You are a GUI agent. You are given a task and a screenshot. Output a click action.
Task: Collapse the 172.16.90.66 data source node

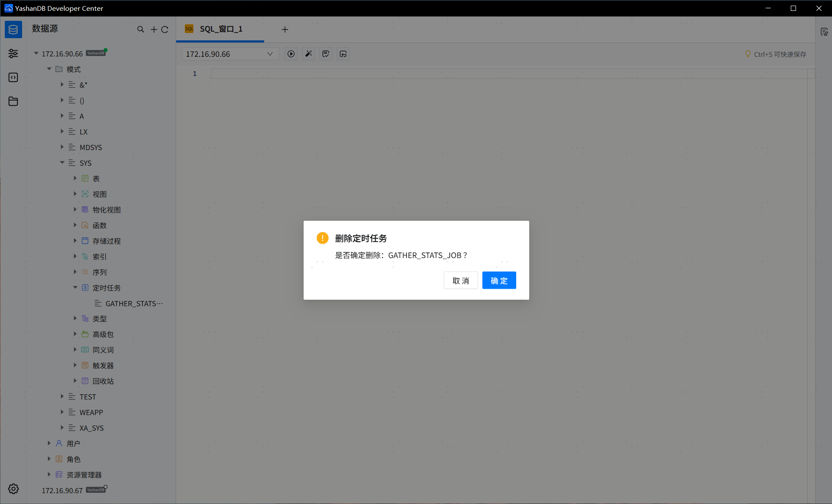36,53
